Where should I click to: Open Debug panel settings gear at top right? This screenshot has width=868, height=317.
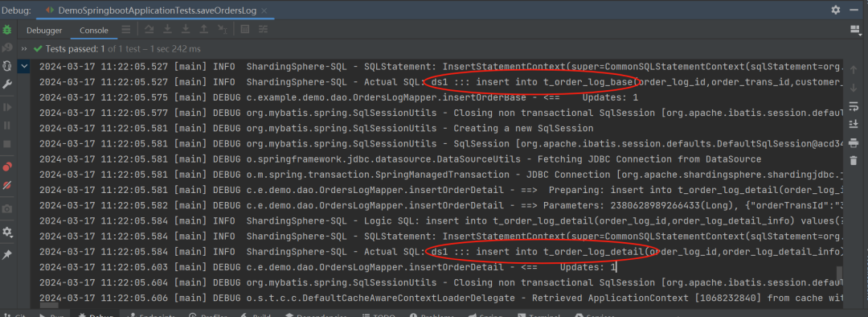coord(835,10)
